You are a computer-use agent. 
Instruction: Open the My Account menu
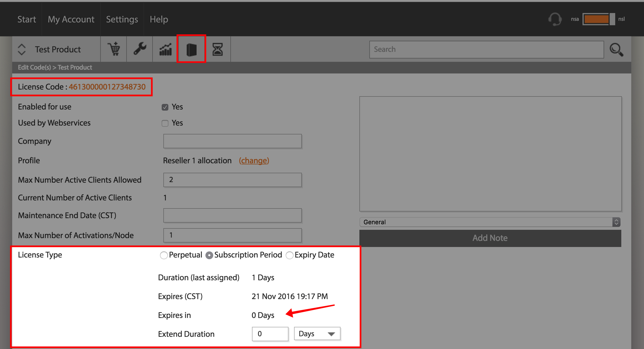[x=71, y=19]
